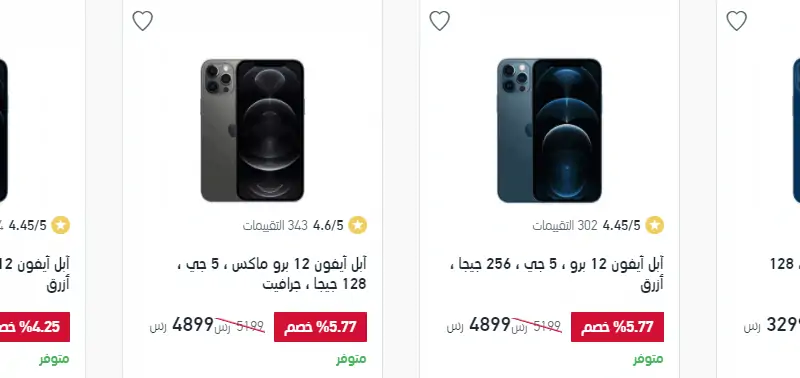Click star rating icon on graphite iPhone card
This screenshot has height=378, width=800.
tap(358, 225)
